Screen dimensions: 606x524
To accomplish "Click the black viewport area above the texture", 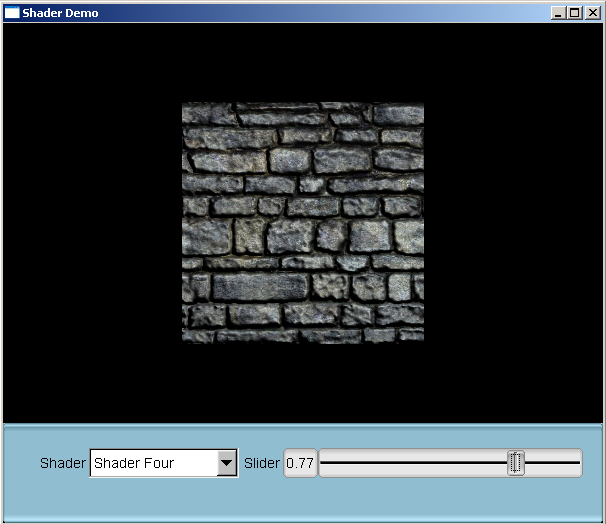I will [x=302, y=60].
